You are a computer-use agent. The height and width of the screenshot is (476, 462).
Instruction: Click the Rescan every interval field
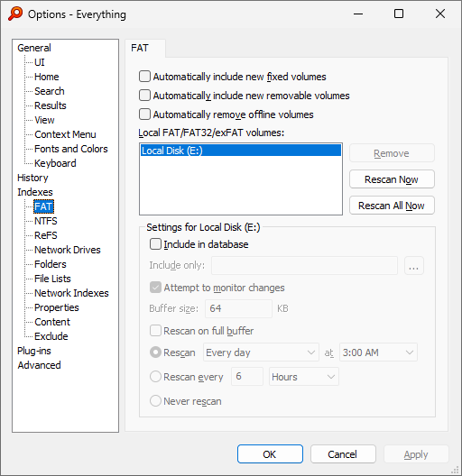point(247,377)
